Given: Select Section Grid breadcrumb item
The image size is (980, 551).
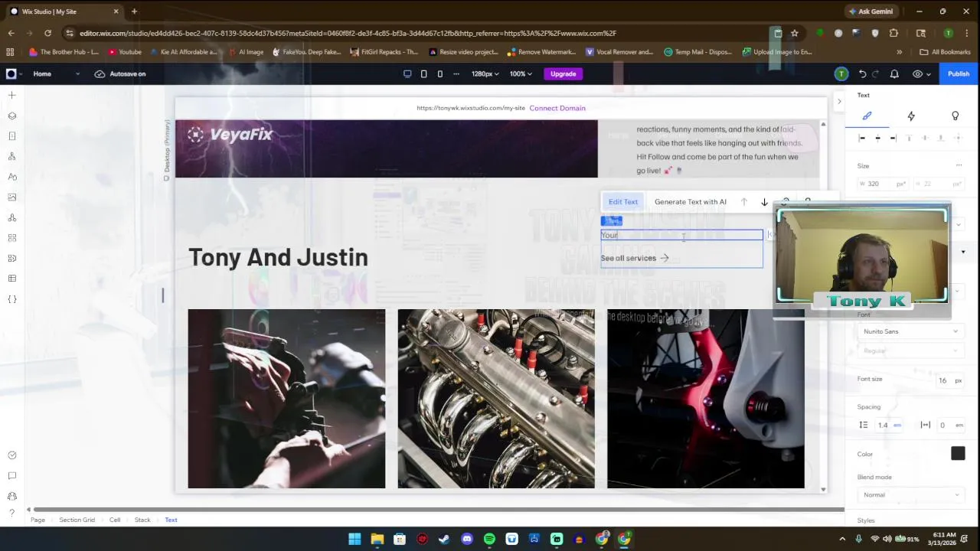Looking at the screenshot, I should pos(77,520).
